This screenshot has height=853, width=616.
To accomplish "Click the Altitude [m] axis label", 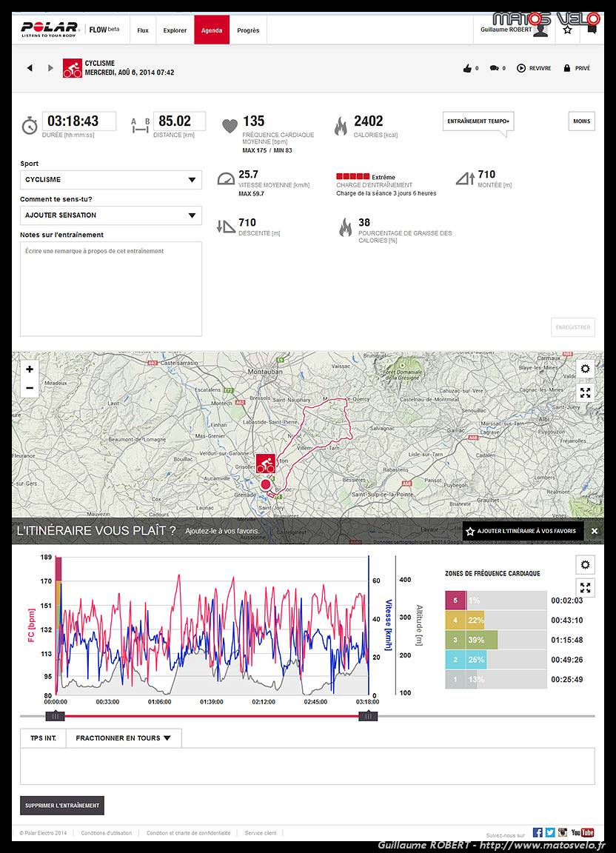I will click(x=419, y=625).
